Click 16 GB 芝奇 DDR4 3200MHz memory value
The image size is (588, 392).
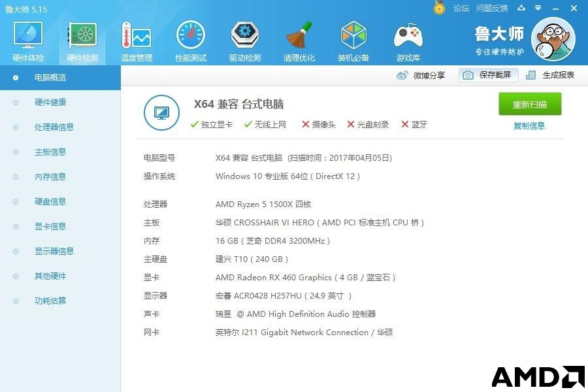(272, 241)
